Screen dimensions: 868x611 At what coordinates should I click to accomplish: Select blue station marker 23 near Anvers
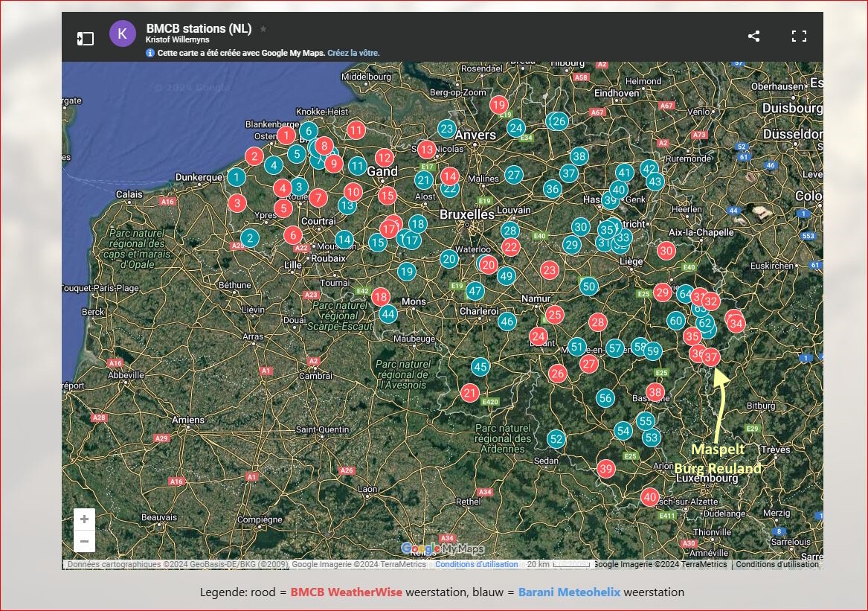[447, 129]
